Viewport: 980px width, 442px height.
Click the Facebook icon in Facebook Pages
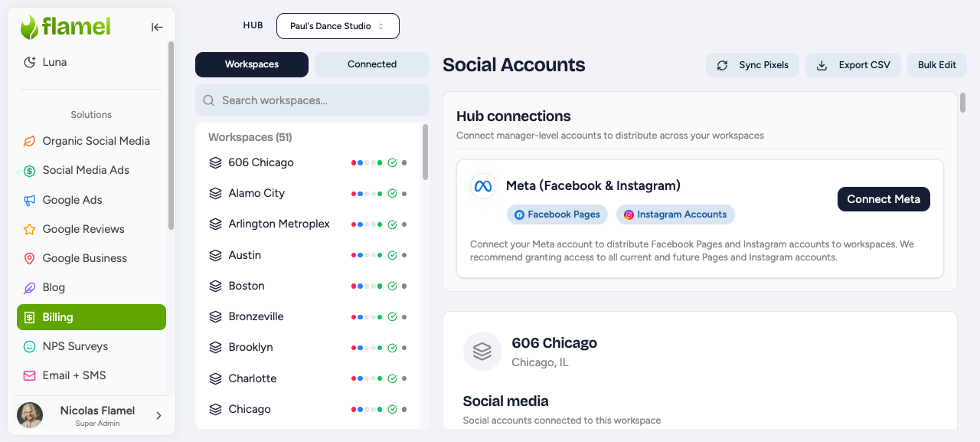(x=519, y=214)
